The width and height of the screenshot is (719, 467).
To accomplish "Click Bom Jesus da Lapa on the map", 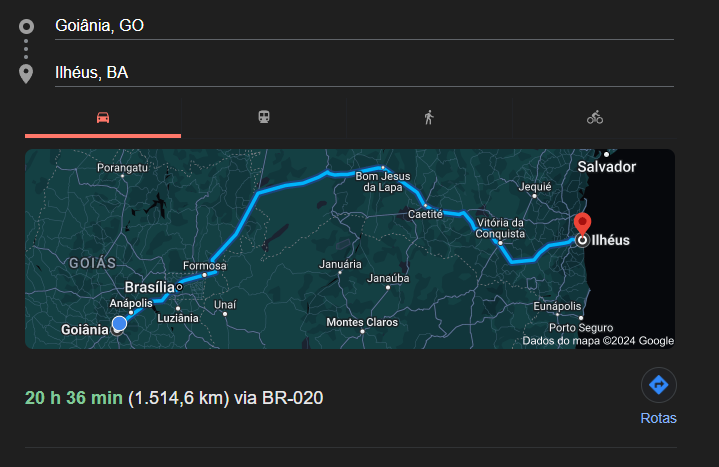I will click(382, 182).
